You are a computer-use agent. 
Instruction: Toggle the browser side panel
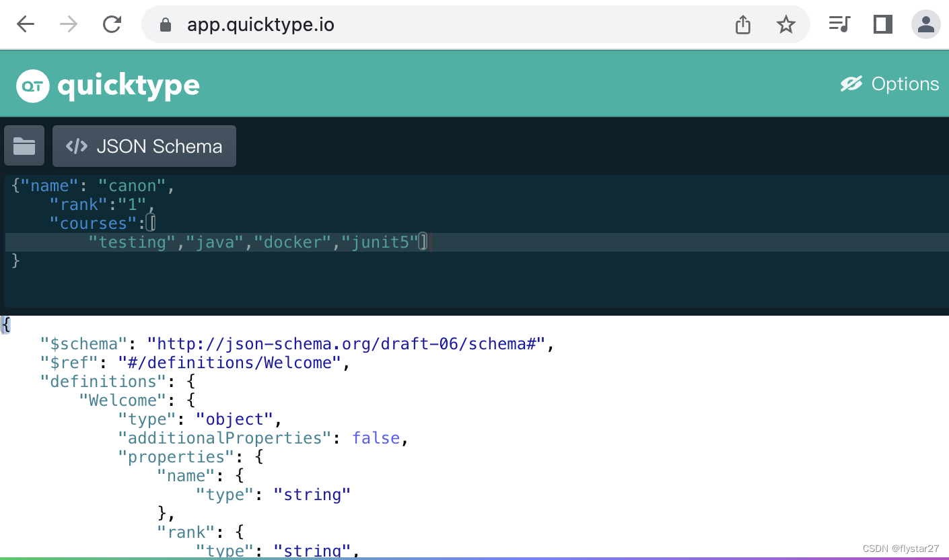[883, 25]
